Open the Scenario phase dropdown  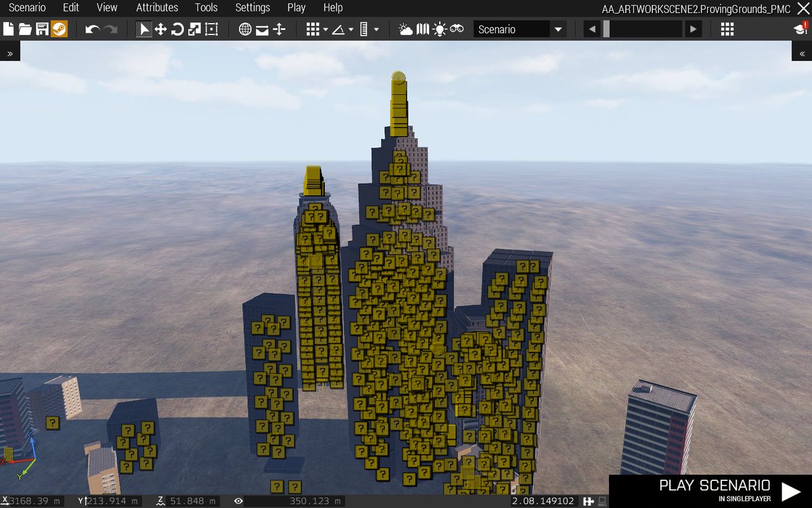pos(520,29)
